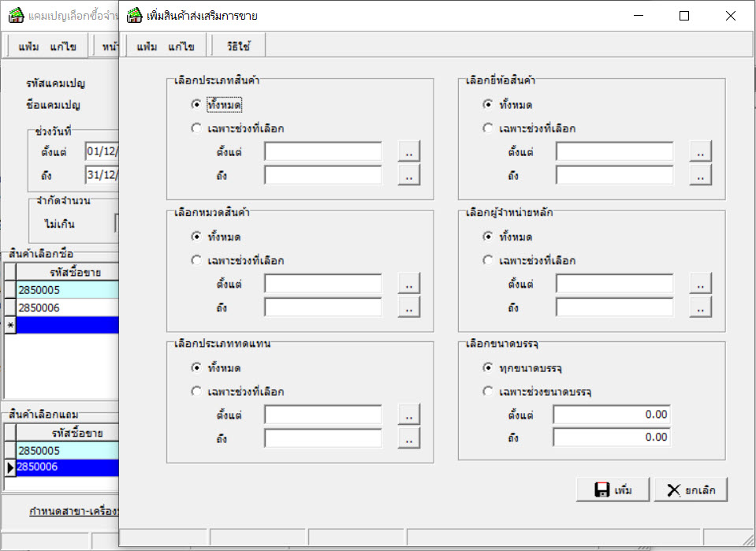756x551 pixels.
Task: Open browse button for เลือกผู้จำหน่ายหลัก ตั้งแต่ field
Action: point(700,283)
